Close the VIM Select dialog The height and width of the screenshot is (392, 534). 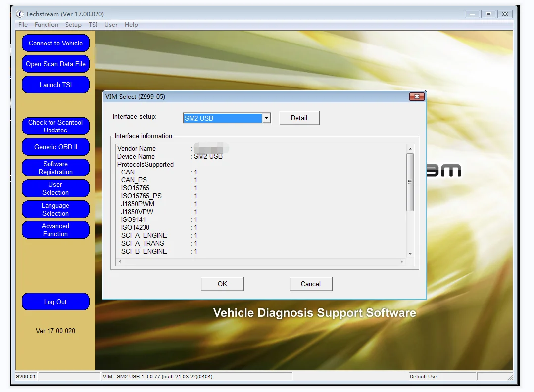[x=417, y=96]
